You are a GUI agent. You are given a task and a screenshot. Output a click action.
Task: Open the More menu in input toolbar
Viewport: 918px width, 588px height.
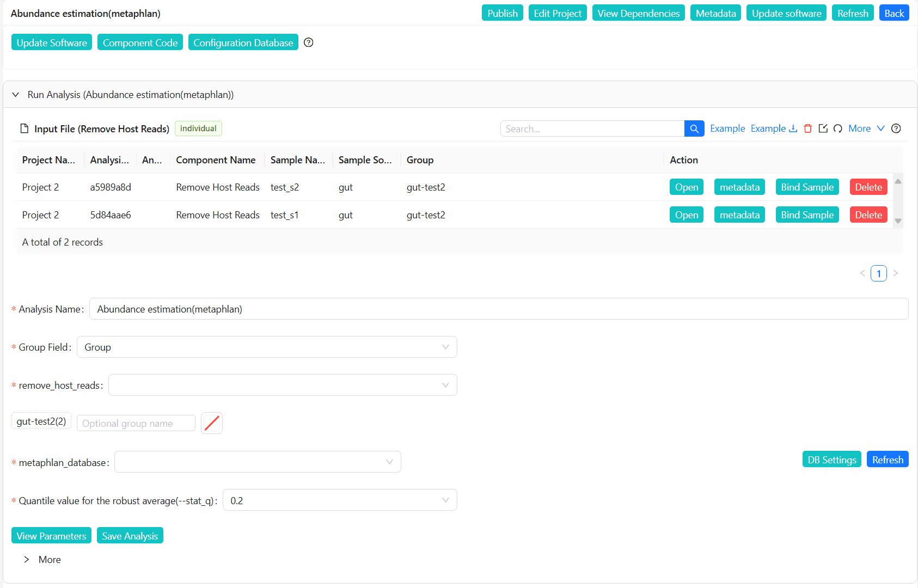click(x=866, y=129)
